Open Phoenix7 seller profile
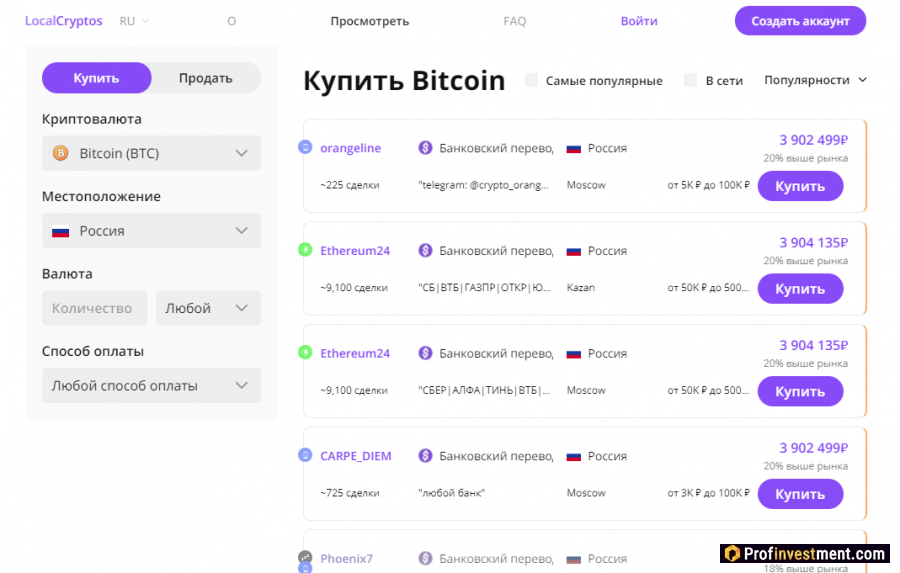Image resolution: width=900 pixels, height=573 pixels. tap(346, 559)
